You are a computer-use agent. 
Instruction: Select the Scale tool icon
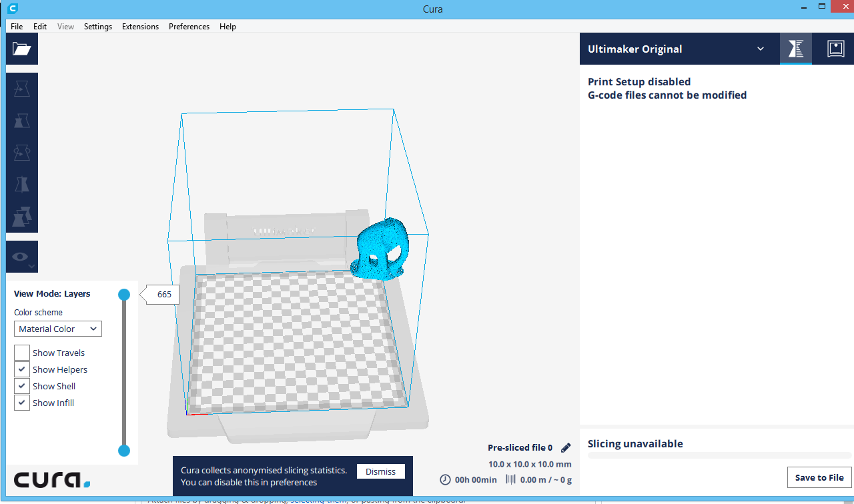tap(21, 120)
